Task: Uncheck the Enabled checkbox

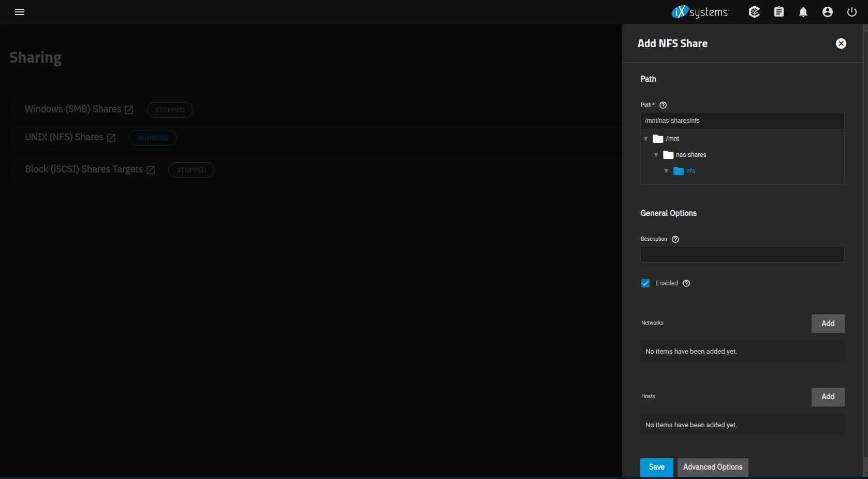Action: (x=645, y=283)
